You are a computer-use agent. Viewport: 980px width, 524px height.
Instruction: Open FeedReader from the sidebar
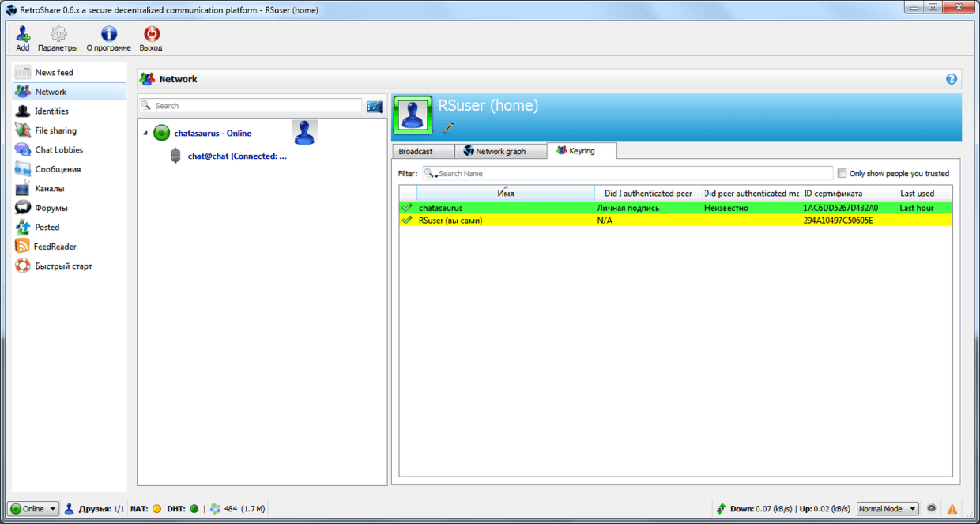pyautogui.click(x=55, y=247)
